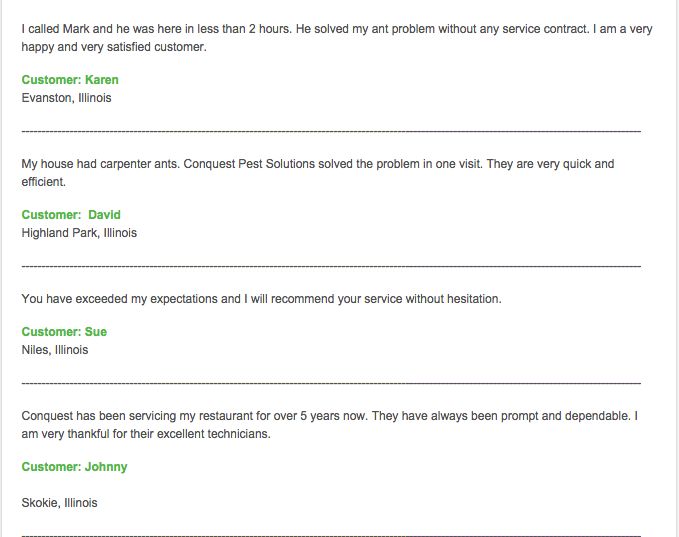
Task: Click the dashed divider below Niles, Illinois
Action: coord(330,383)
